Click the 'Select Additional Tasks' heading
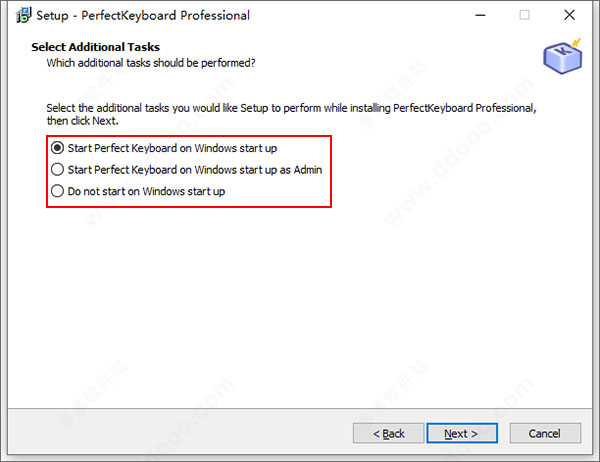The width and height of the screenshot is (600, 462). point(96,47)
